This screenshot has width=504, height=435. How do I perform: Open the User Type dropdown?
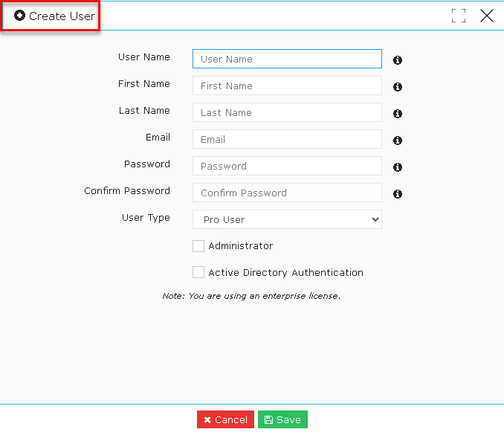287,219
